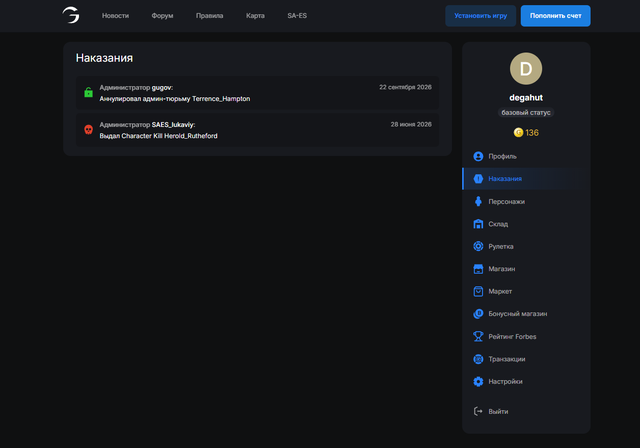The width and height of the screenshot is (640, 448).
Task: Click the Магазин store icon
Action: click(478, 269)
